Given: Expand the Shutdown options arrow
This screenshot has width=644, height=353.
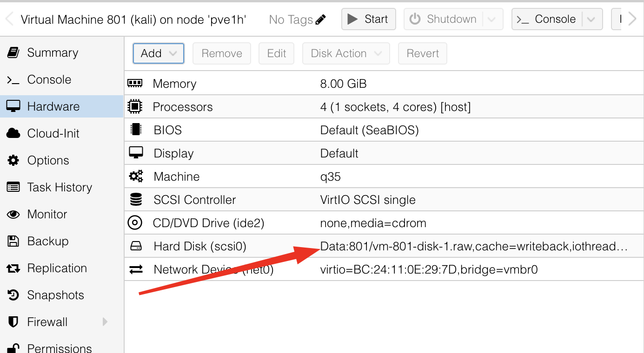Looking at the screenshot, I should point(492,20).
